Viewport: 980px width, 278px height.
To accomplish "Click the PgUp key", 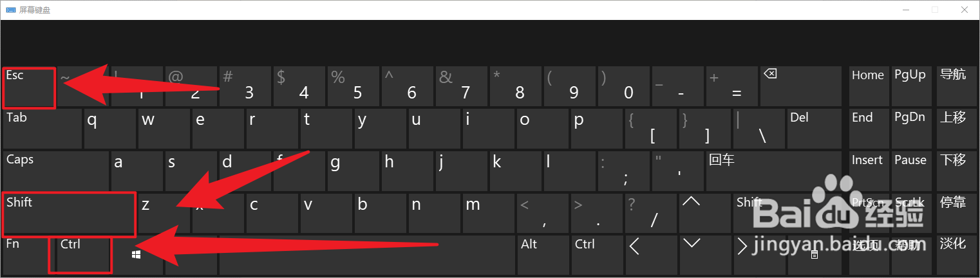I will coord(910,86).
